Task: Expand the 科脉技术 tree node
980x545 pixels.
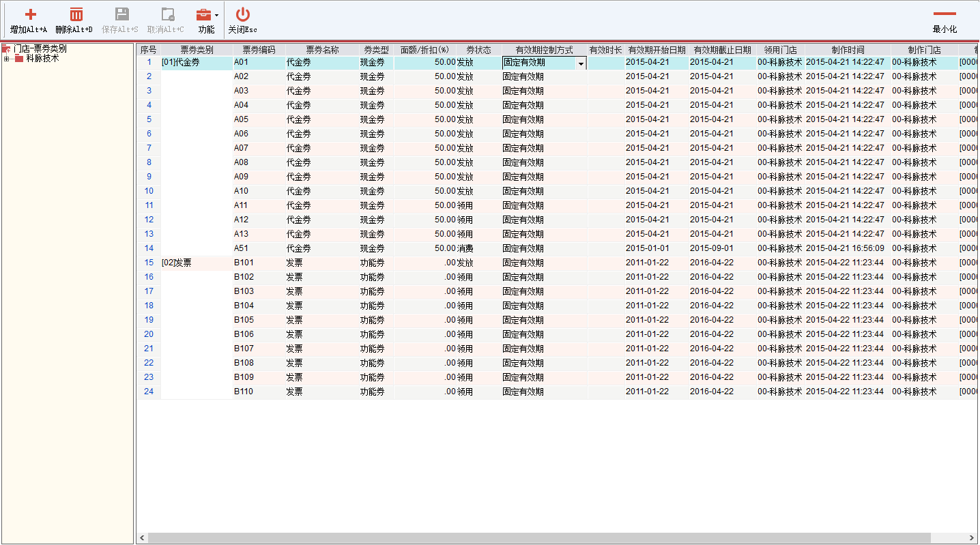Action: coord(7,59)
